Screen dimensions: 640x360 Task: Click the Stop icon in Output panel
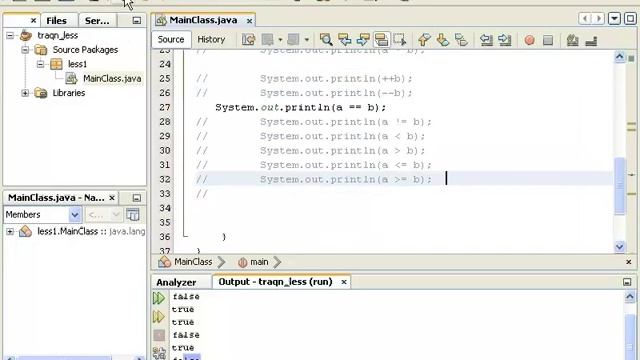[x=159, y=335]
